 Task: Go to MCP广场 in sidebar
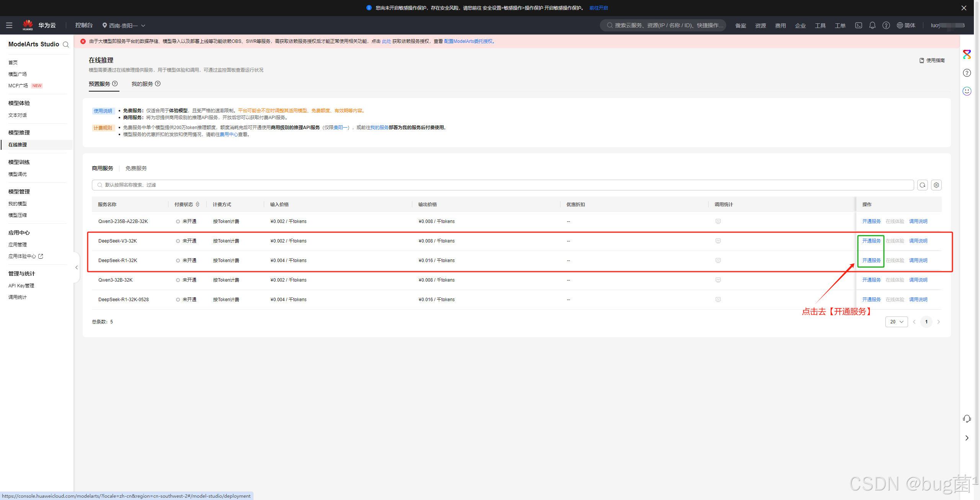point(18,86)
